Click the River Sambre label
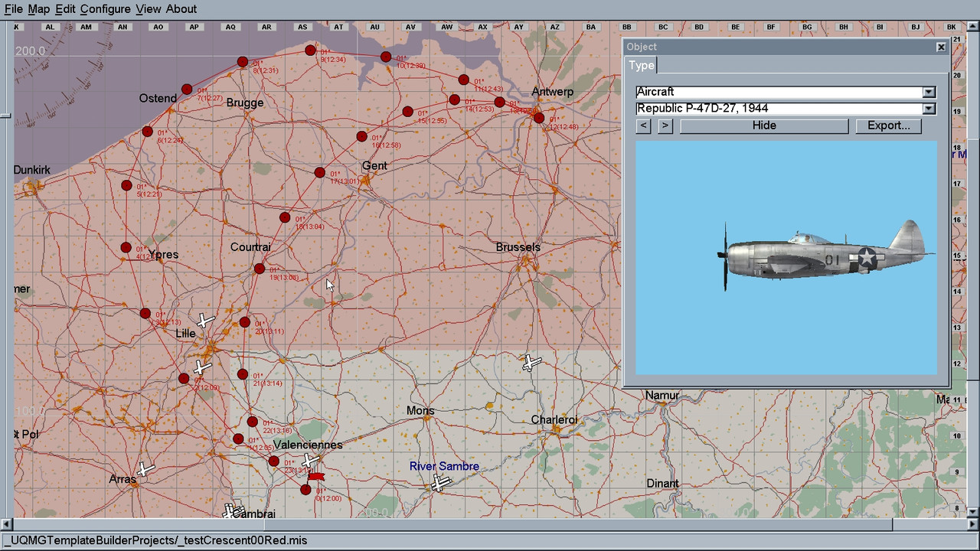The width and height of the screenshot is (980, 551). [x=444, y=466]
